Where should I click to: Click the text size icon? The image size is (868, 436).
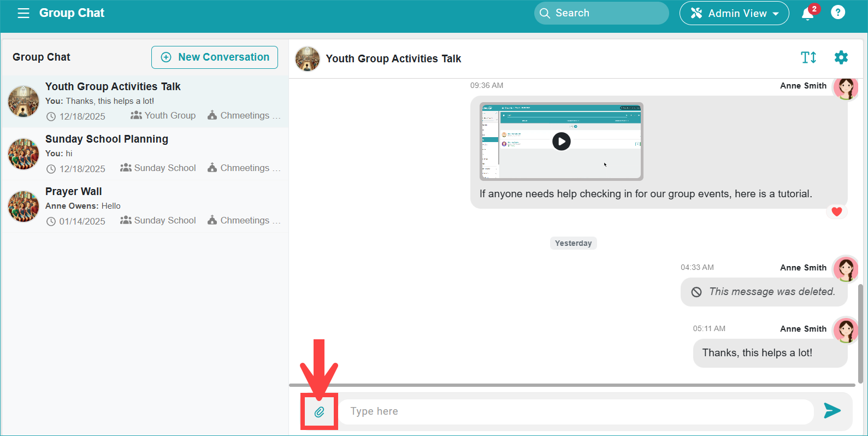coord(808,57)
